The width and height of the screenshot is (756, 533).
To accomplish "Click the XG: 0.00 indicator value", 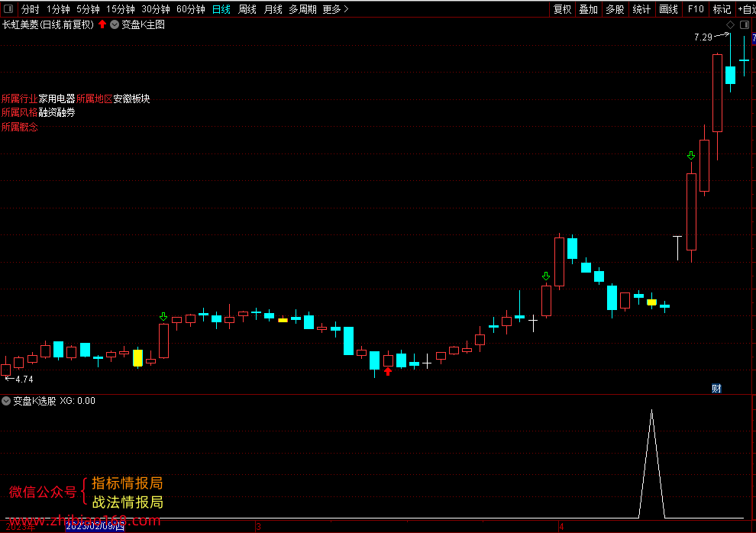I will [x=78, y=401].
